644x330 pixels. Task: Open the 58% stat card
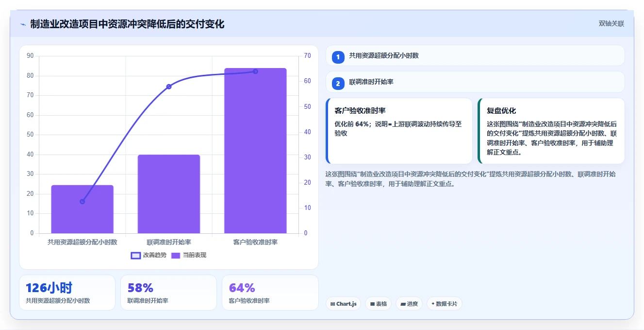(x=168, y=293)
